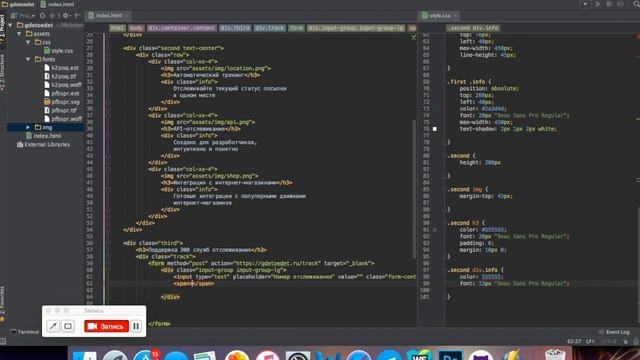Open search everywhere magnifier icon

636,4
